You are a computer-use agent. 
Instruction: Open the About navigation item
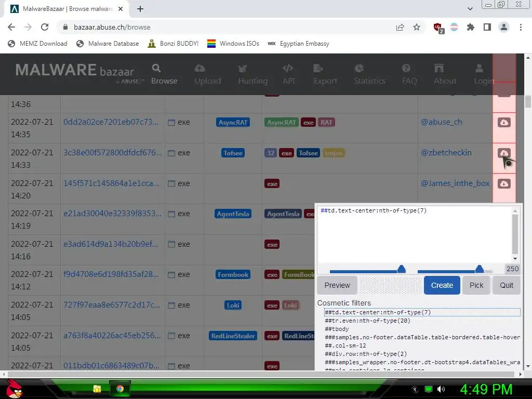[x=445, y=74]
